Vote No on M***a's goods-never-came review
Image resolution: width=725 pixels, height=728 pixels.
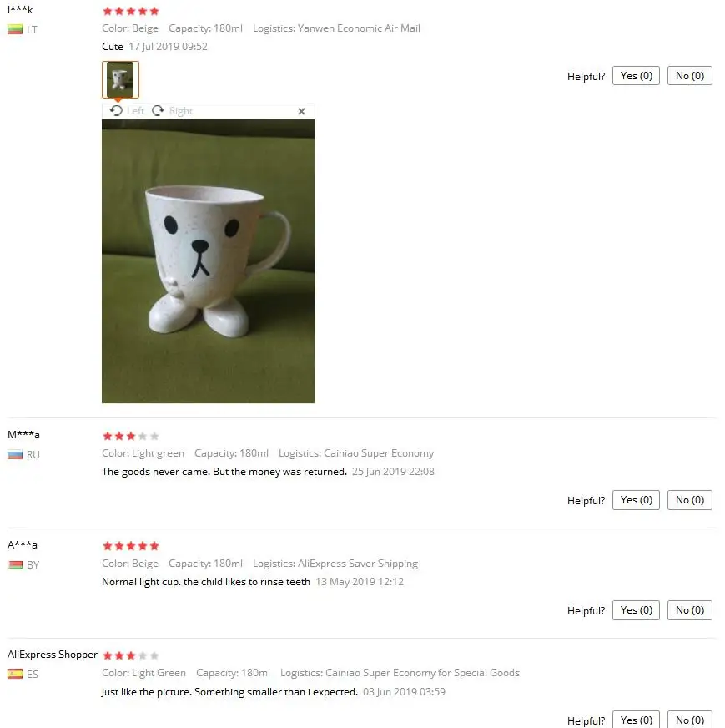(x=689, y=500)
